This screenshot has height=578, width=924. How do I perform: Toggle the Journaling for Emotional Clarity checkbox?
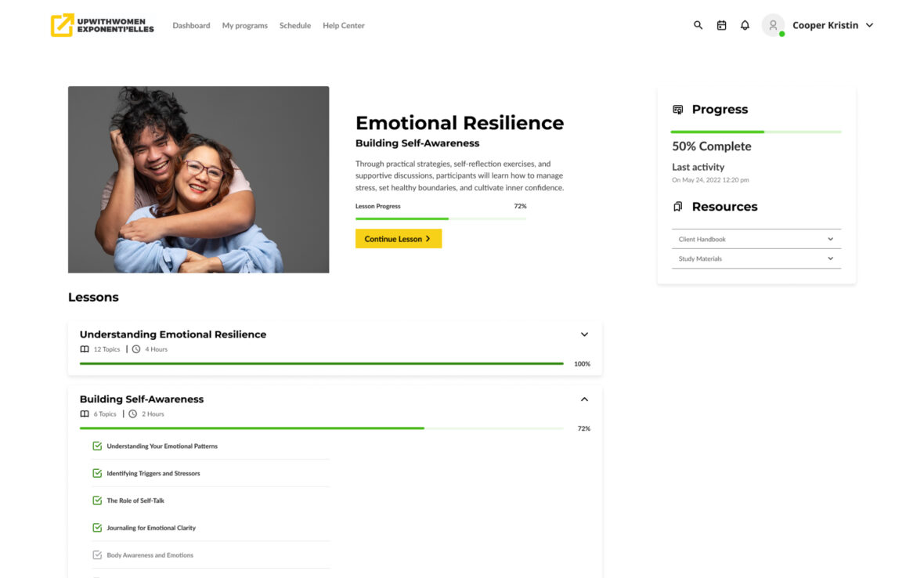click(x=96, y=527)
